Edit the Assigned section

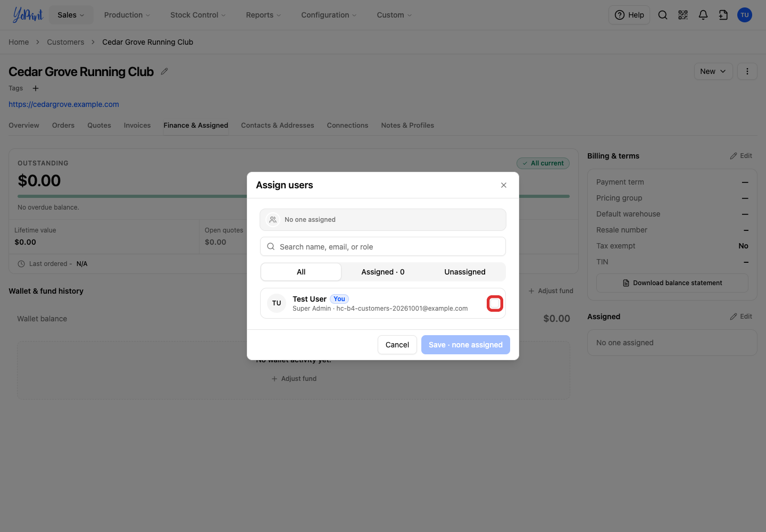[741, 317]
